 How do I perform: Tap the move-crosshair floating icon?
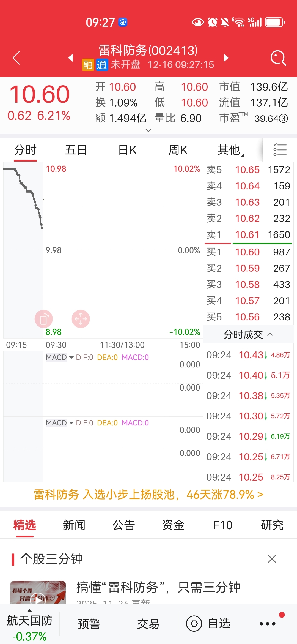[81, 319]
